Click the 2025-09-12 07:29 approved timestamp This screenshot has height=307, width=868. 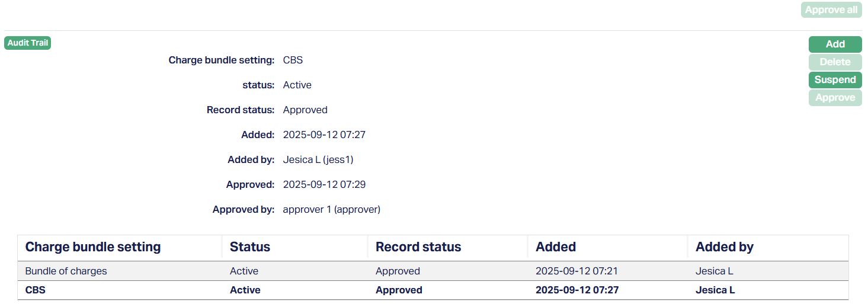click(324, 185)
